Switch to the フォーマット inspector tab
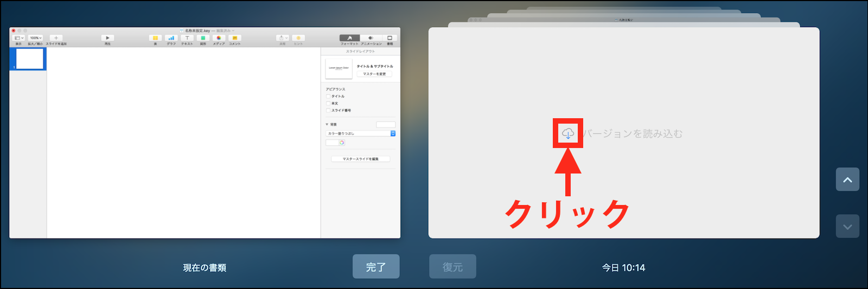This screenshot has height=289, width=868. 349,38
